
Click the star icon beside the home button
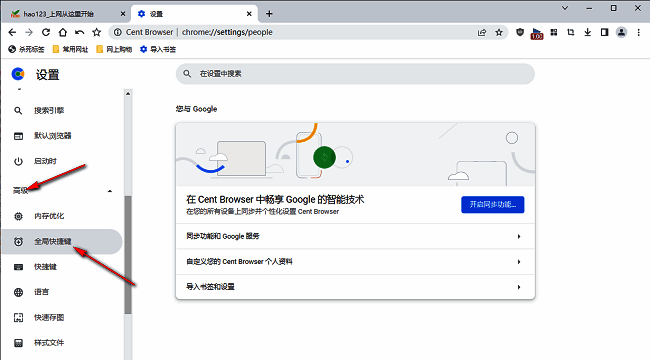click(x=97, y=32)
